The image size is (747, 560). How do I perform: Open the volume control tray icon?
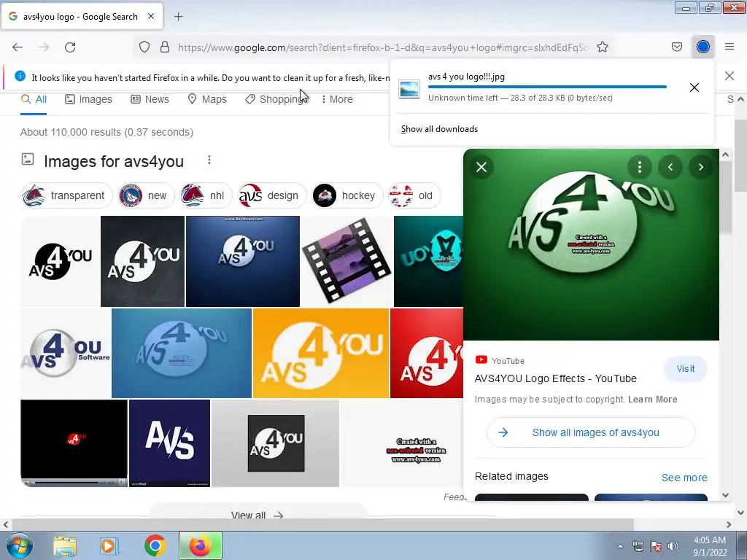click(673, 546)
